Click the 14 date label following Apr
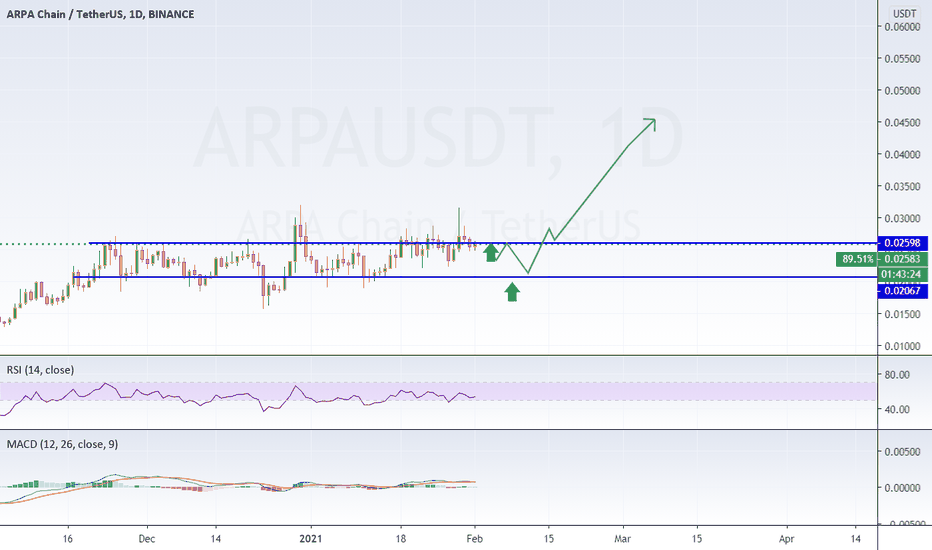Screen dimensions: 932x550 (x=855, y=539)
